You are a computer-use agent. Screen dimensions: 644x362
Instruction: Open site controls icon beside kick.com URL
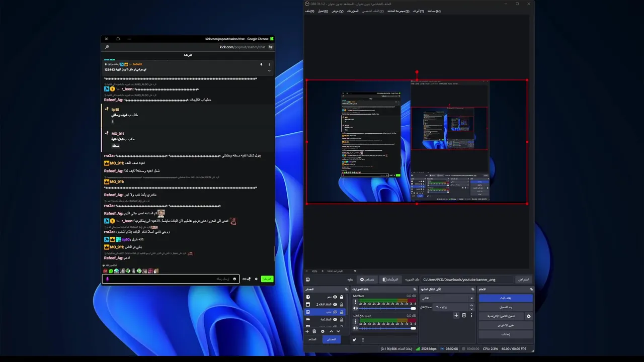[271, 47]
